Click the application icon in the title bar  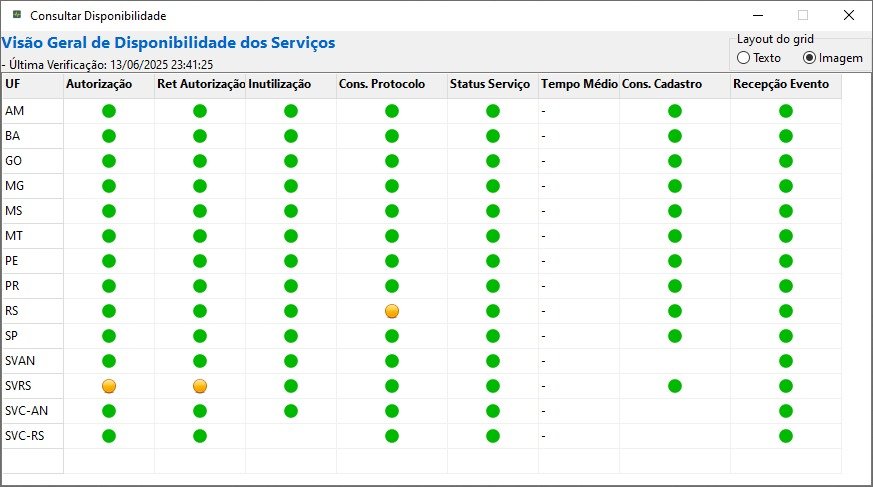[17, 15]
